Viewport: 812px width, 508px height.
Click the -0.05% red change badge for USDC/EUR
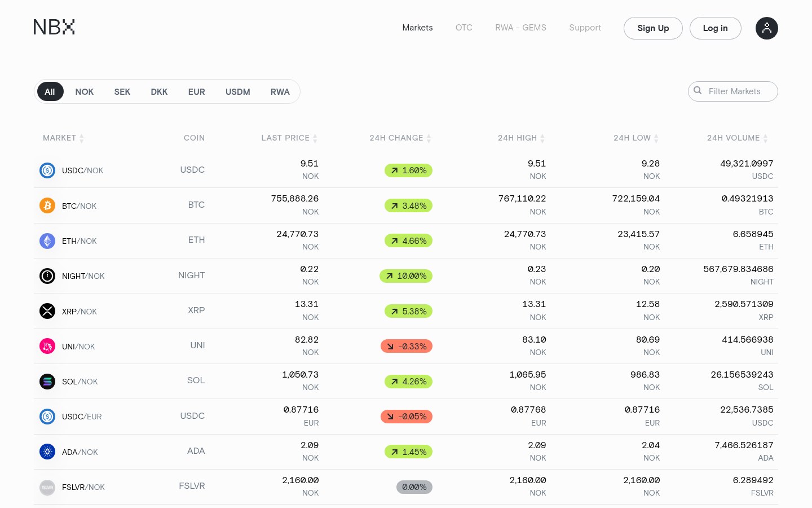pyautogui.click(x=407, y=417)
